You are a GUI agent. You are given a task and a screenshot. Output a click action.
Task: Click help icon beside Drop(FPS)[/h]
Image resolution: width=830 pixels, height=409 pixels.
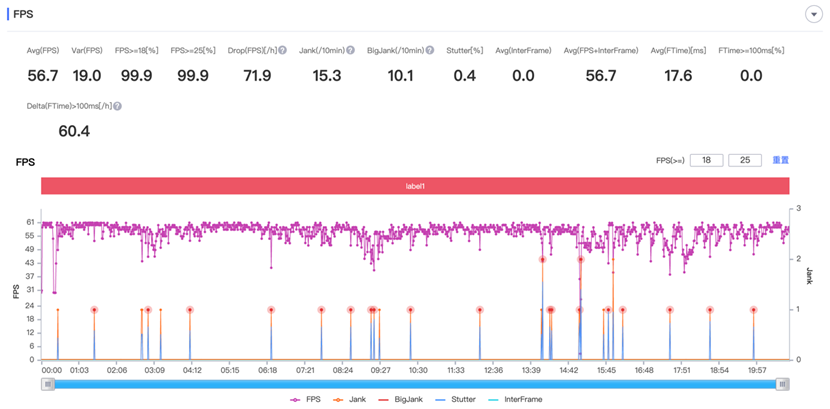[283, 50]
